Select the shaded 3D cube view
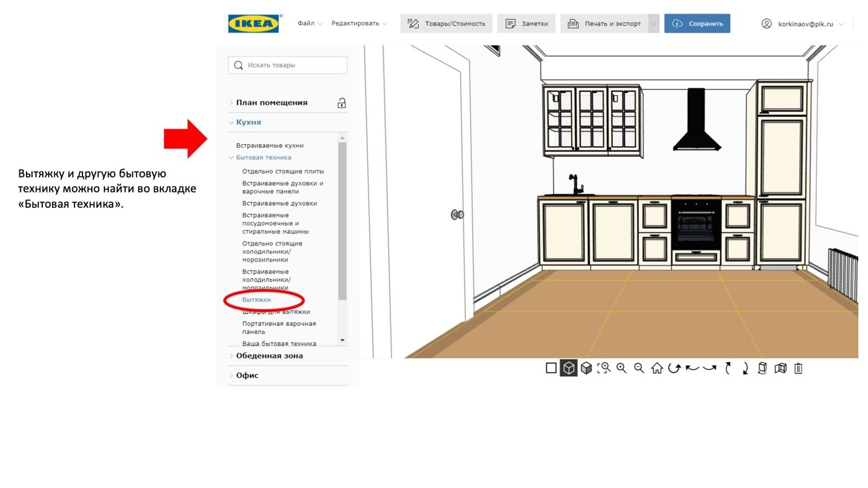 [x=586, y=368]
